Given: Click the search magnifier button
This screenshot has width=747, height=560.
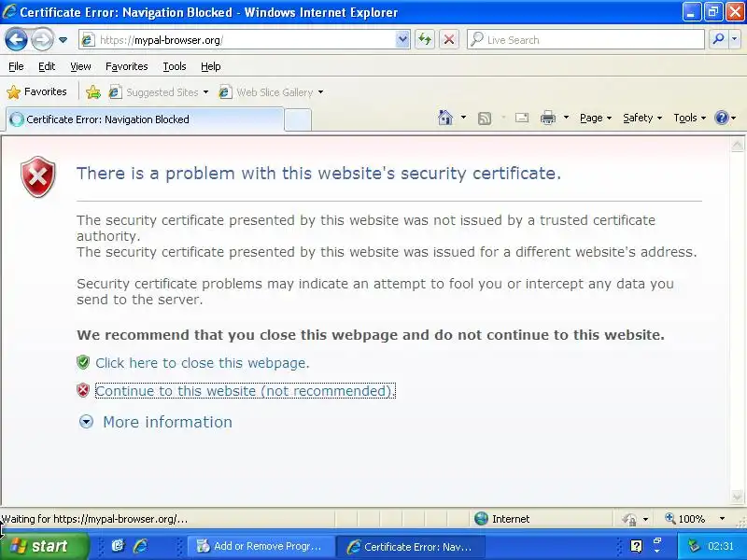Looking at the screenshot, I should [718, 39].
